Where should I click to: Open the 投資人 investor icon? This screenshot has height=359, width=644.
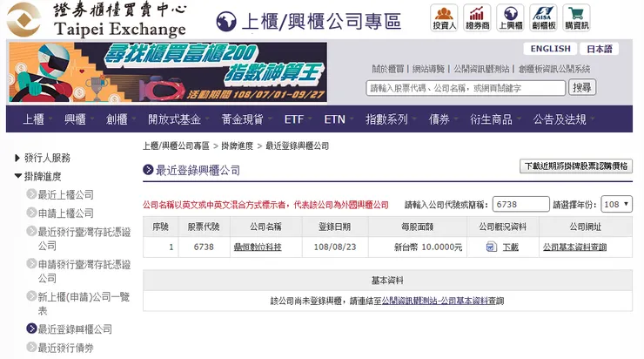[x=444, y=17]
